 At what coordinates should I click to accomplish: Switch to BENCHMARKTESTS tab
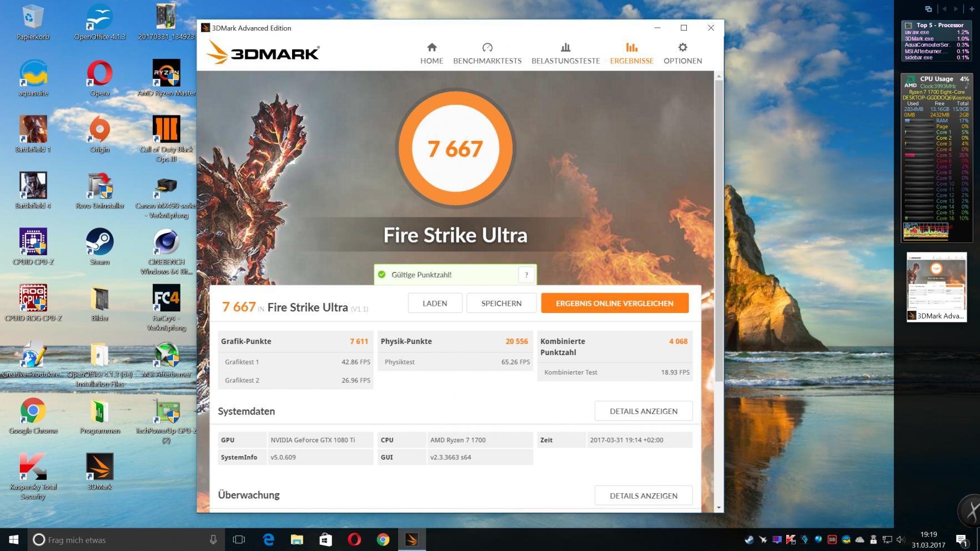(x=487, y=53)
